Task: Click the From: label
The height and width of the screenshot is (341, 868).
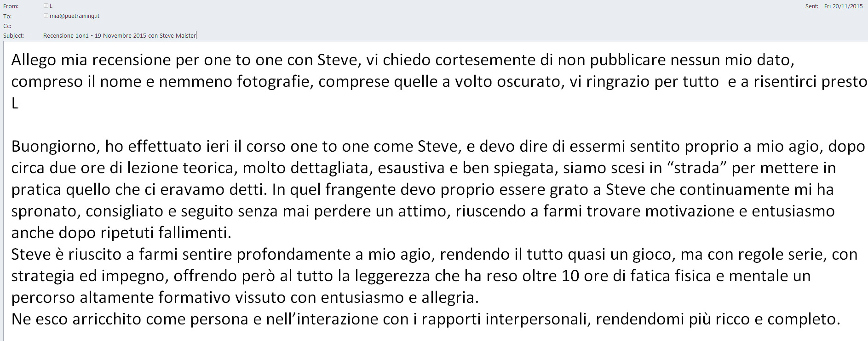Action: [11, 6]
